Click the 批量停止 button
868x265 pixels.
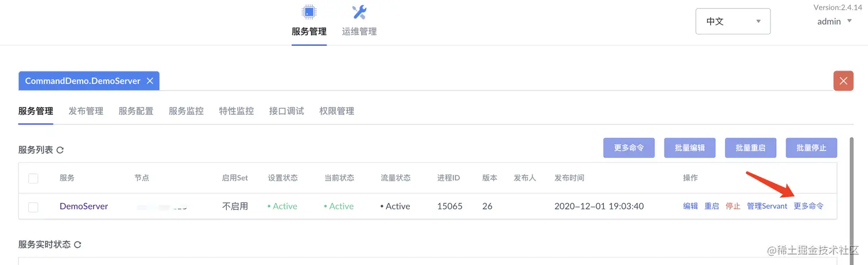812,147
